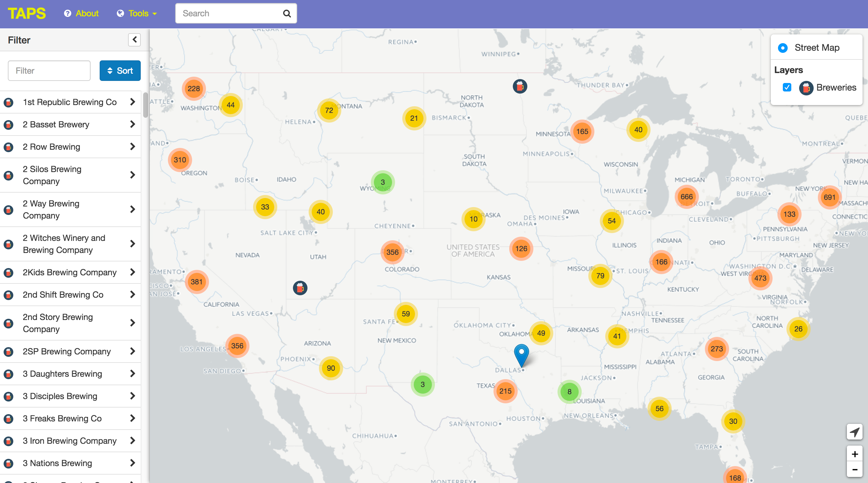
Task: Open the 165 cluster in Minnesota
Action: tap(582, 131)
